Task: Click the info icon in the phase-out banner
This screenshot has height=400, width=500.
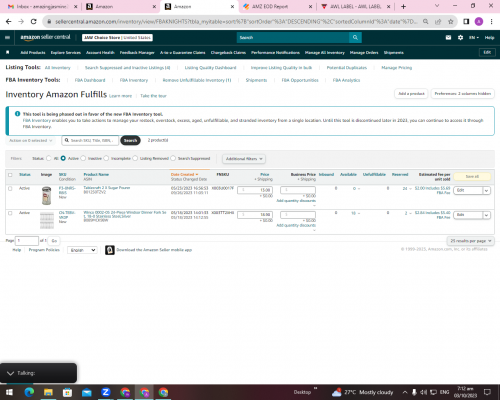Action: pos(17,114)
